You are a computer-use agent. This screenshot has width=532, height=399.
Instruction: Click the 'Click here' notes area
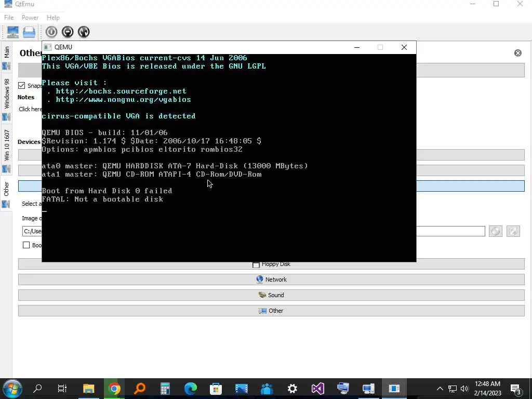click(30, 109)
